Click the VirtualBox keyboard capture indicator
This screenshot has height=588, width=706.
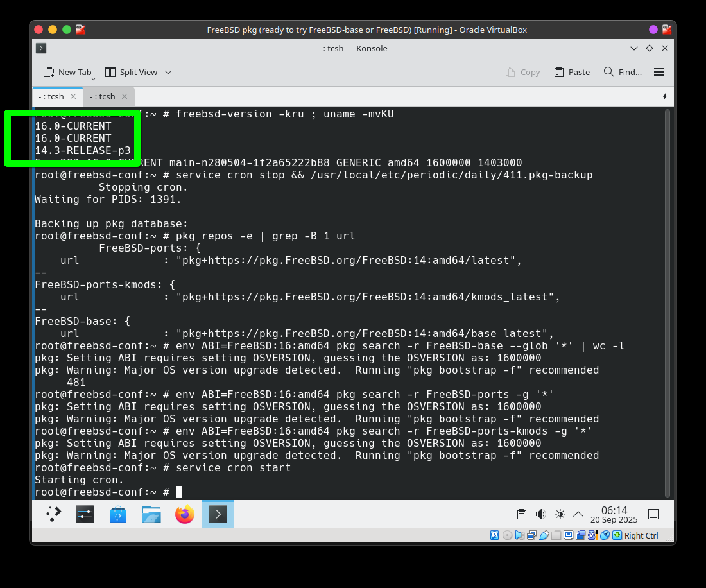tap(617, 535)
